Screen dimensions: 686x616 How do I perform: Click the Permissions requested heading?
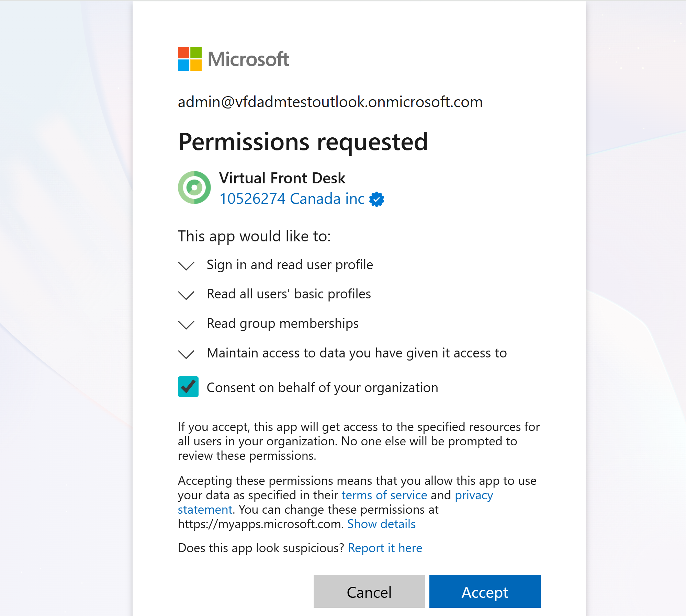[303, 142]
